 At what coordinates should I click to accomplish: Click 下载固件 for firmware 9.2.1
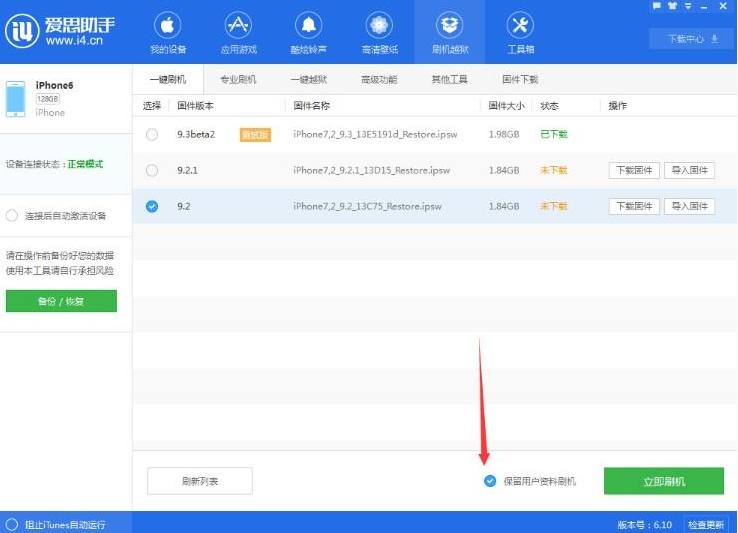[634, 170]
